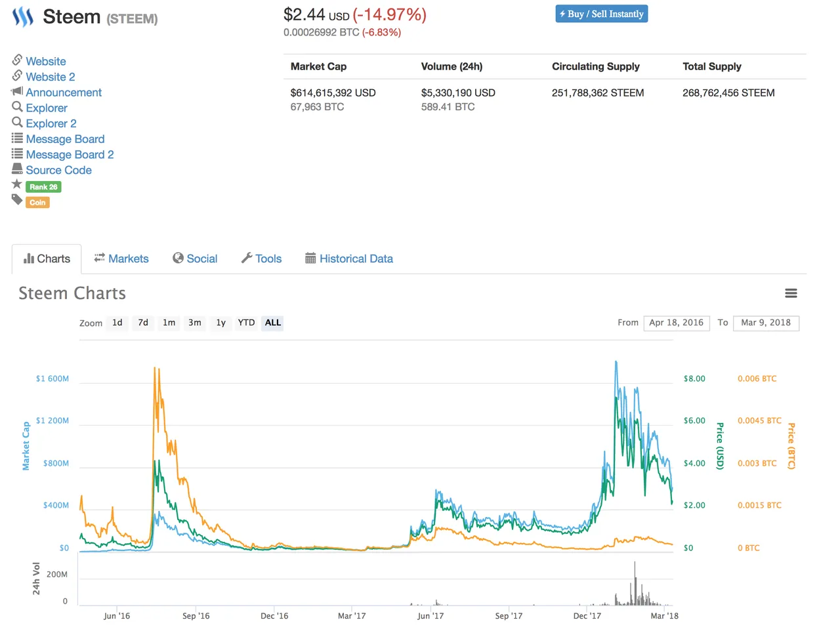Click the magnifier icon beside Explorer 2
Viewport: 840px width, 637px height.
(x=18, y=122)
